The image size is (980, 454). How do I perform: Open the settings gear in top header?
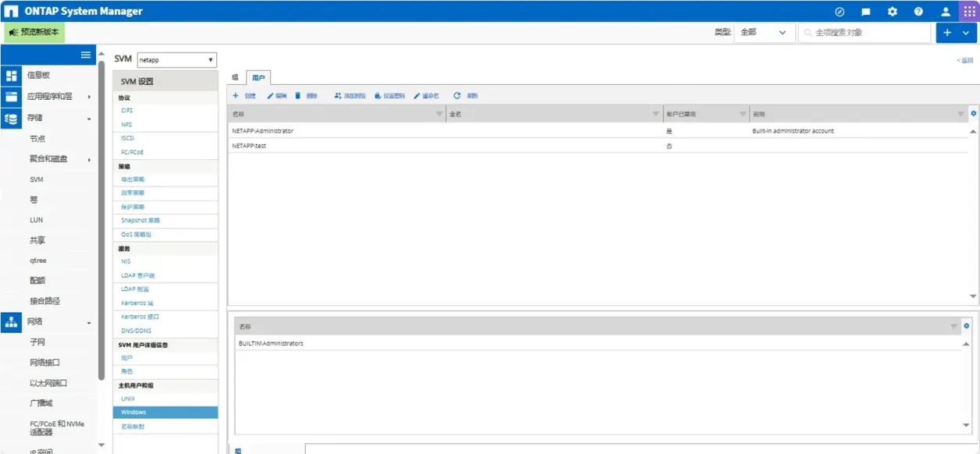893,12
